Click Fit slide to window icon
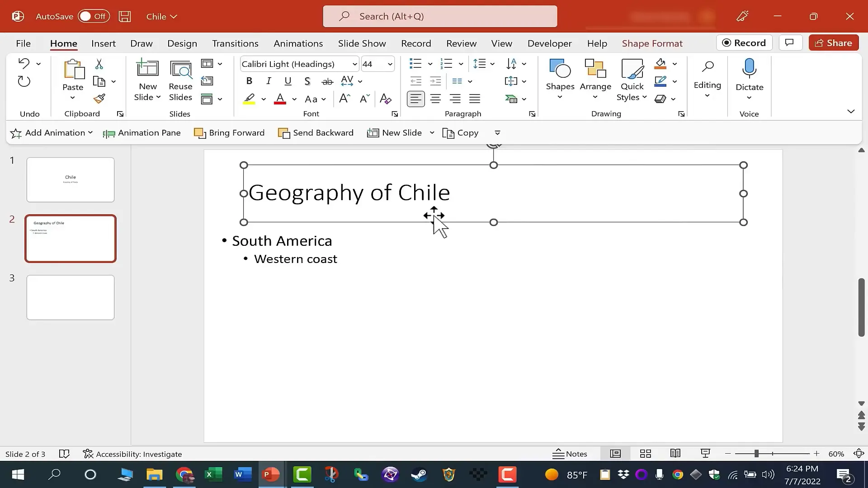The width and height of the screenshot is (868, 488). click(859, 454)
